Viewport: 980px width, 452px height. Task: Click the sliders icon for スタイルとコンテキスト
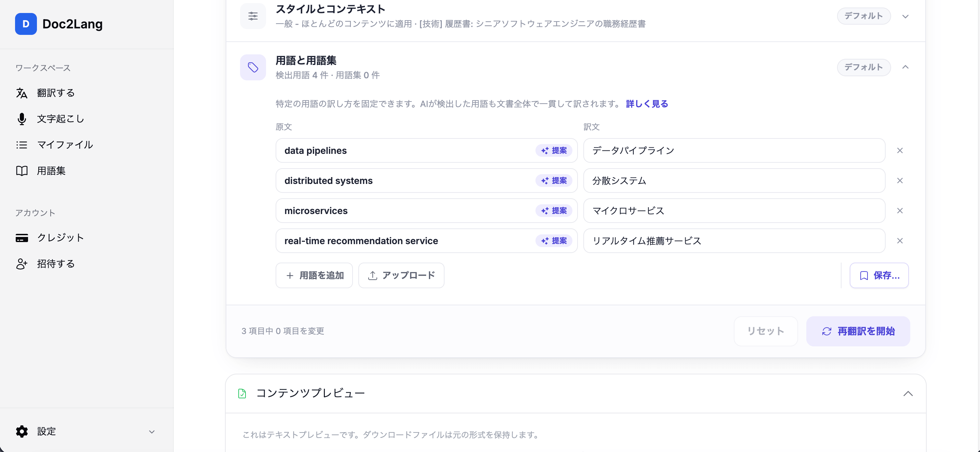[x=253, y=16]
